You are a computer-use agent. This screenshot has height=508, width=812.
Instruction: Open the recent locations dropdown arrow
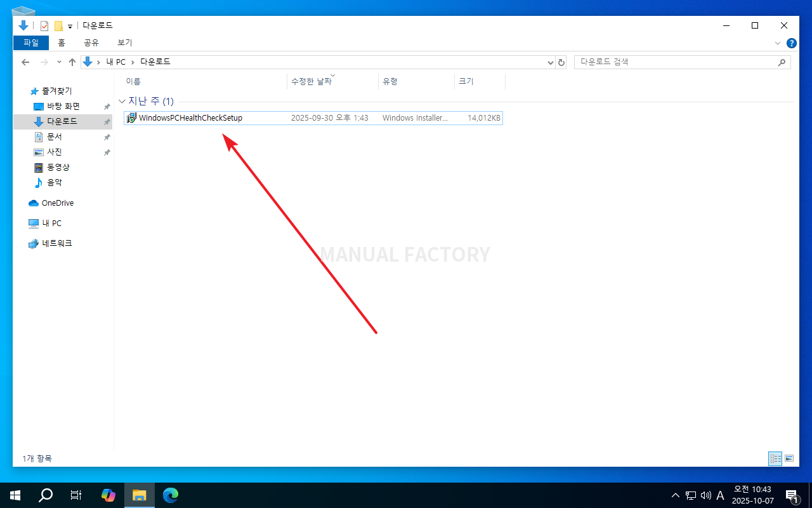click(x=59, y=62)
